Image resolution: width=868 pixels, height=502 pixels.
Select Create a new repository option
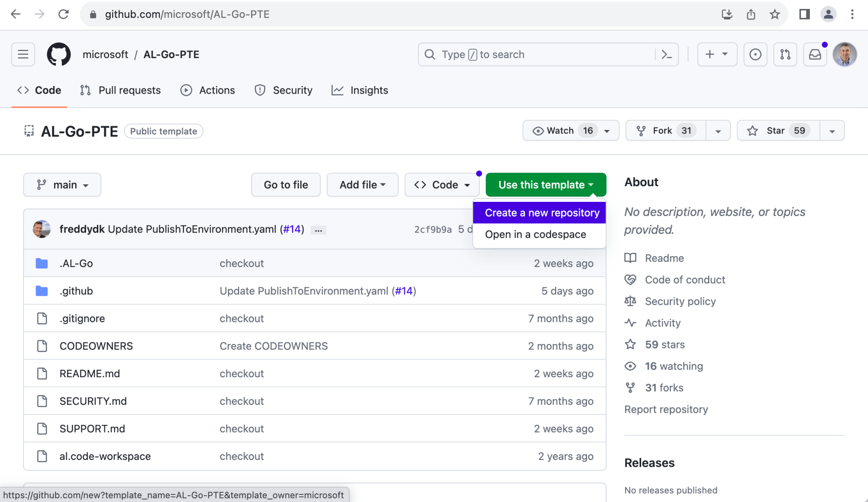click(542, 213)
